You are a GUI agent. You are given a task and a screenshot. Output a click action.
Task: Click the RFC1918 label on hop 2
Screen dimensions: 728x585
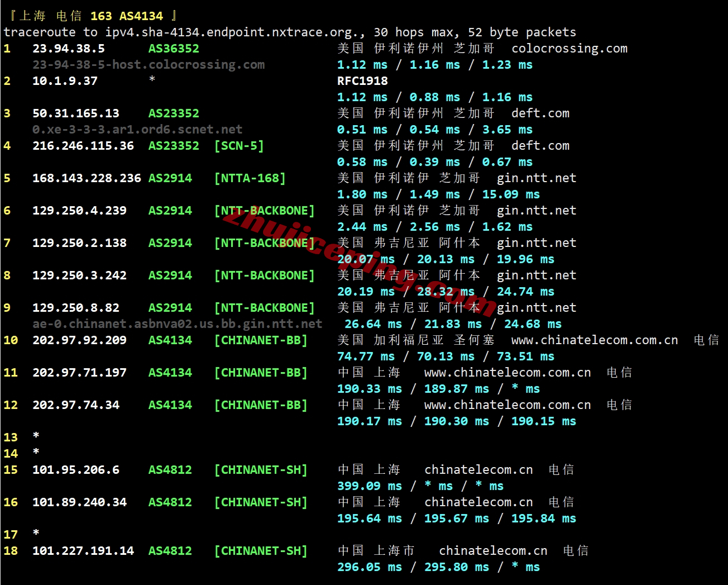point(362,81)
